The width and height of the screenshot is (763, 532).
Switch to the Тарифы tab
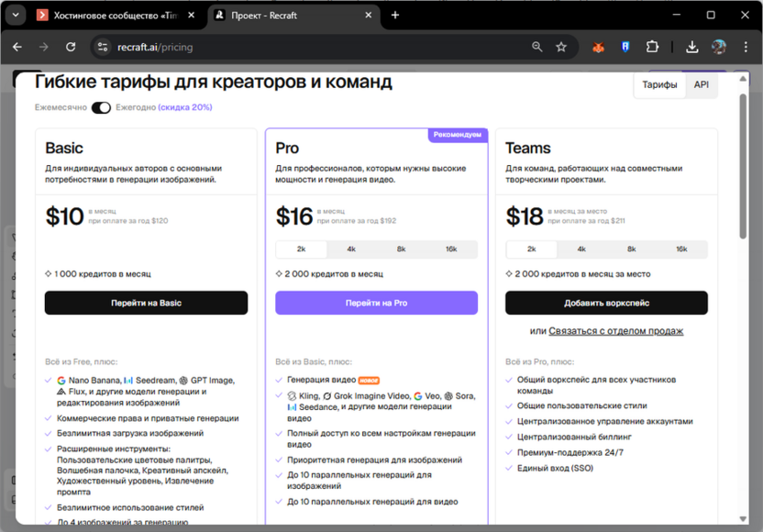pyautogui.click(x=659, y=84)
